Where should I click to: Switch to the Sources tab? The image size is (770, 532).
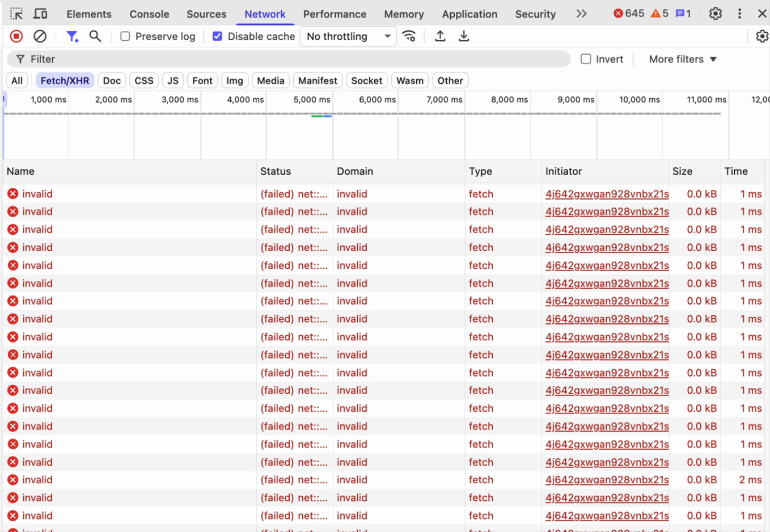click(206, 14)
